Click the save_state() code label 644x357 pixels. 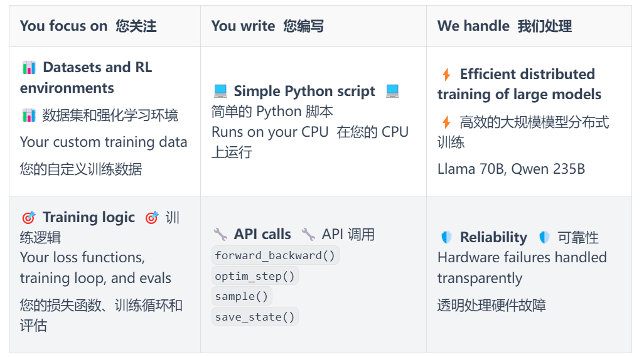255,317
